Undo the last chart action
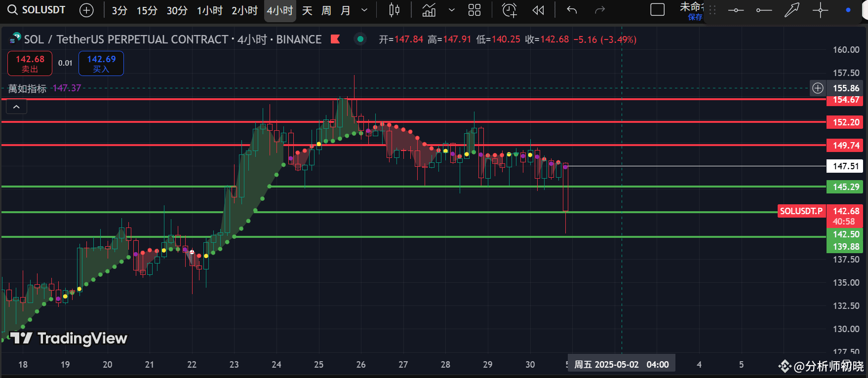 click(572, 10)
